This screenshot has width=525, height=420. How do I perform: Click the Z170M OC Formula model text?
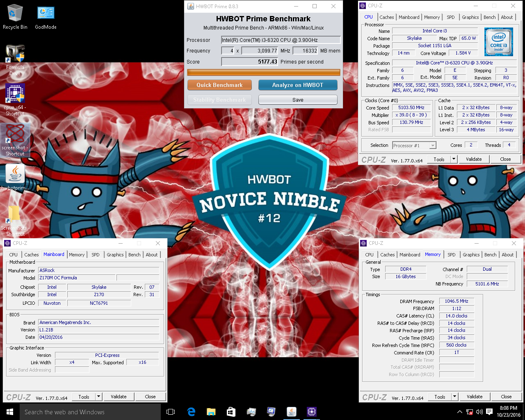[x=58, y=278]
